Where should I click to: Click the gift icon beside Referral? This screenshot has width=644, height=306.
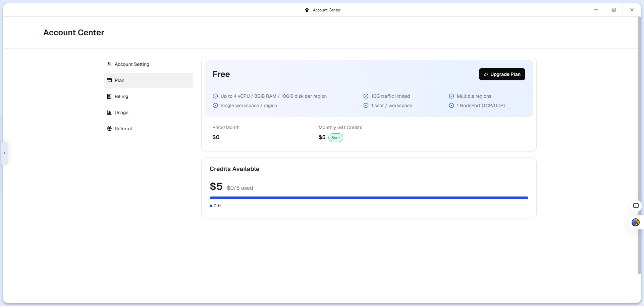click(109, 129)
